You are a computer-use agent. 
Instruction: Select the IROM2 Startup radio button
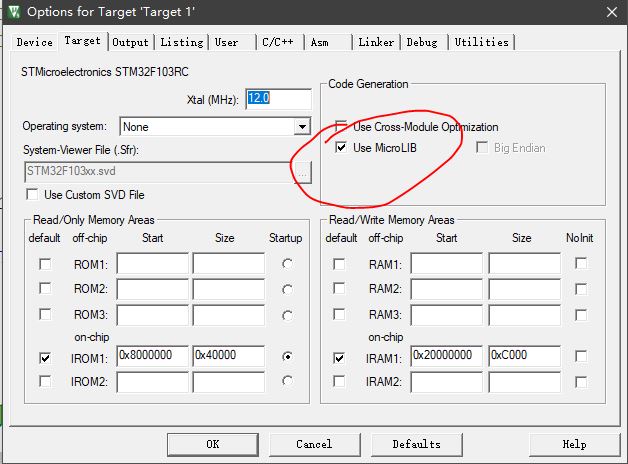click(x=287, y=381)
